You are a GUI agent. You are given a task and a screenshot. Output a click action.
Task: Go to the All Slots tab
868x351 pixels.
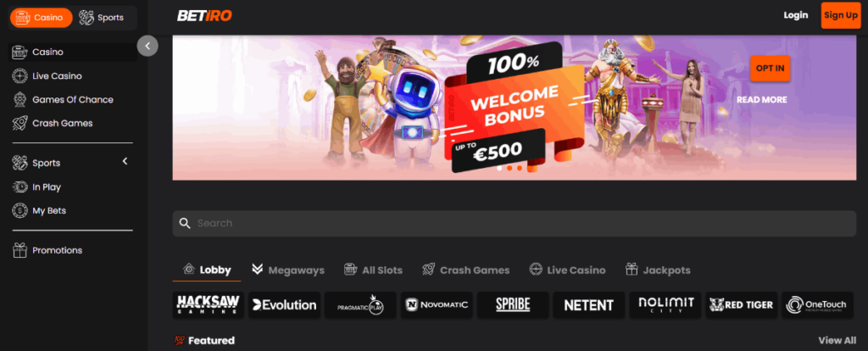click(373, 270)
